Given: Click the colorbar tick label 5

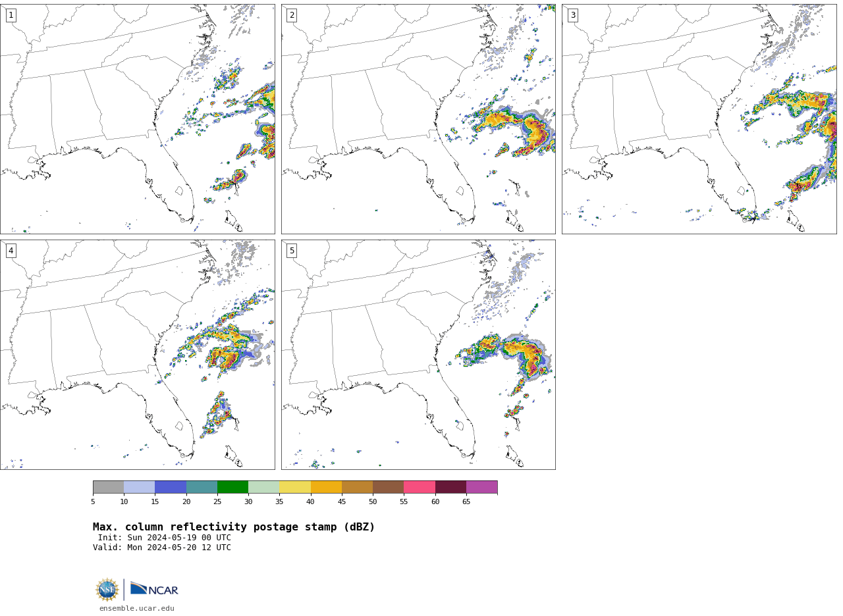Looking at the screenshot, I should click(93, 502).
